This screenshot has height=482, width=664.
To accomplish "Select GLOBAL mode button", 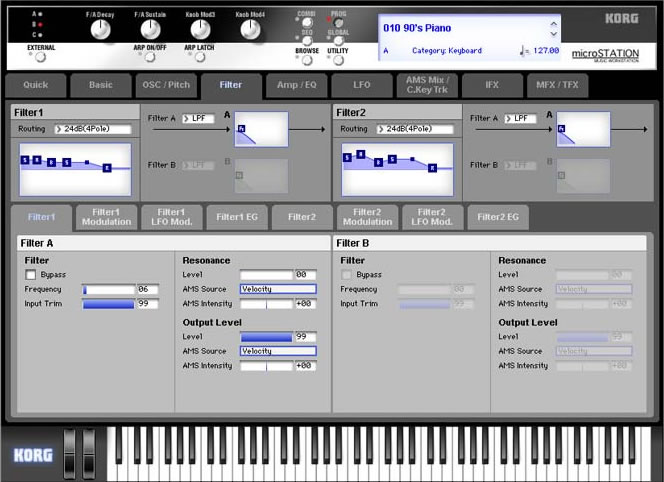I will pos(338,41).
